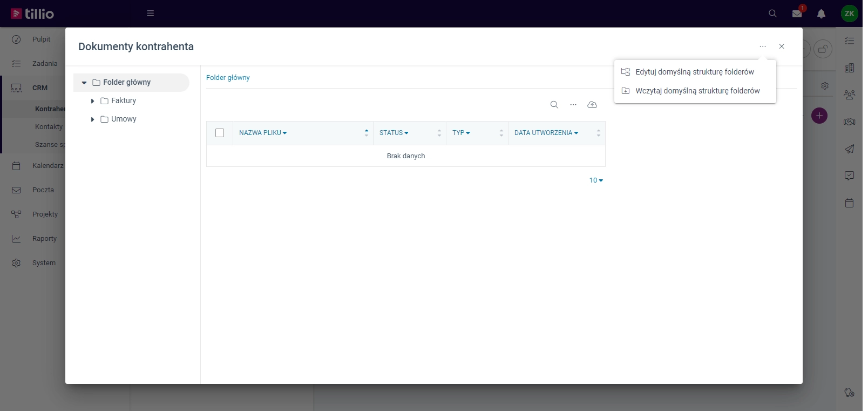868x411 pixels.
Task: Choose Edytuj domyślną strukturę folderów
Action: (x=695, y=72)
